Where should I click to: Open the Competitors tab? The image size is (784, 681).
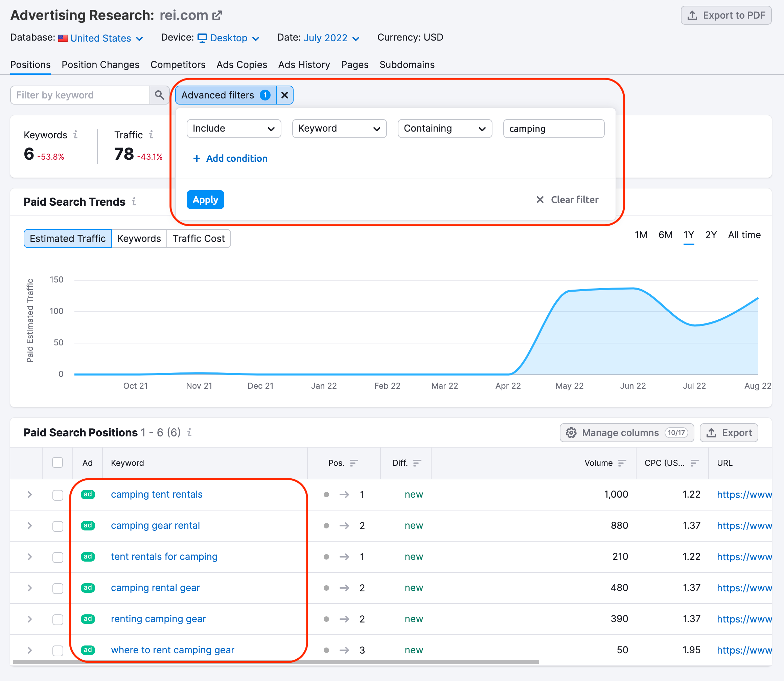click(178, 65)
